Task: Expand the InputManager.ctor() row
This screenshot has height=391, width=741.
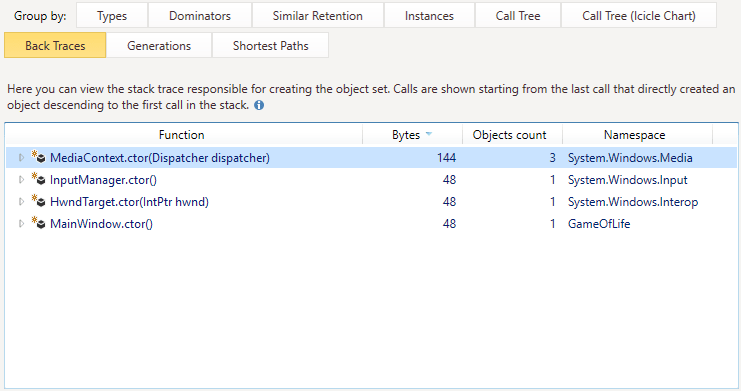Action: [x=21, y=180]
